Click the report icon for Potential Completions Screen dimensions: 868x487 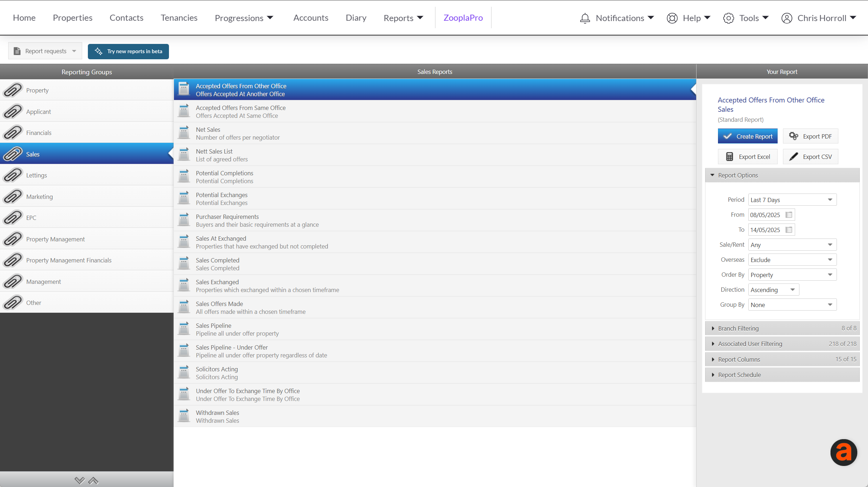[x=184, y=176]
